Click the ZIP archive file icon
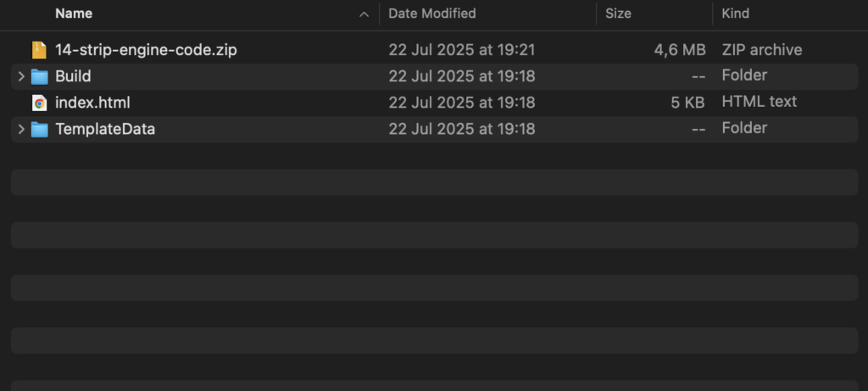Image resolution: width=868 pixels, height=391 pixels. (x=39, y=50)
